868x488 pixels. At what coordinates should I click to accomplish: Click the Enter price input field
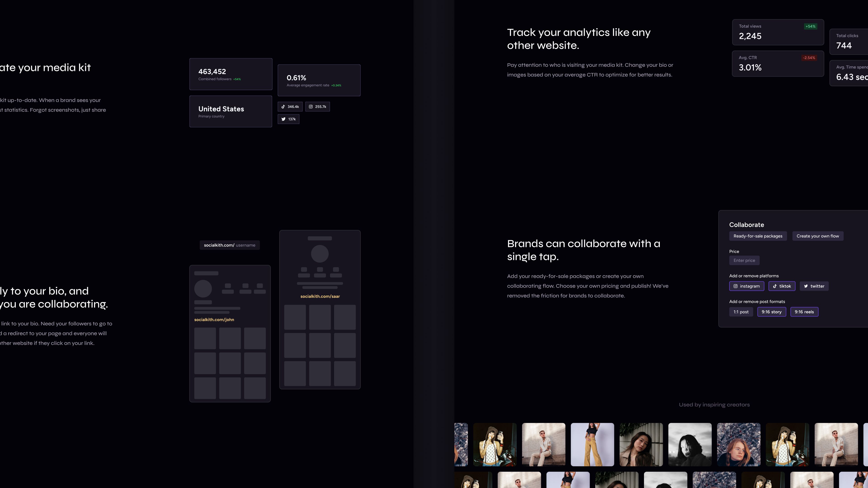[744, 260]
